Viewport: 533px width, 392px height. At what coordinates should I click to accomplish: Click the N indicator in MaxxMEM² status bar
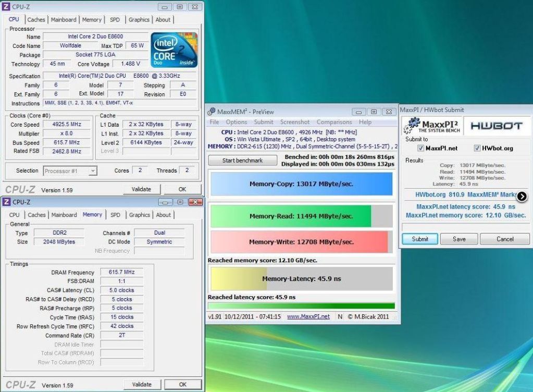click(x=340, y=316)
